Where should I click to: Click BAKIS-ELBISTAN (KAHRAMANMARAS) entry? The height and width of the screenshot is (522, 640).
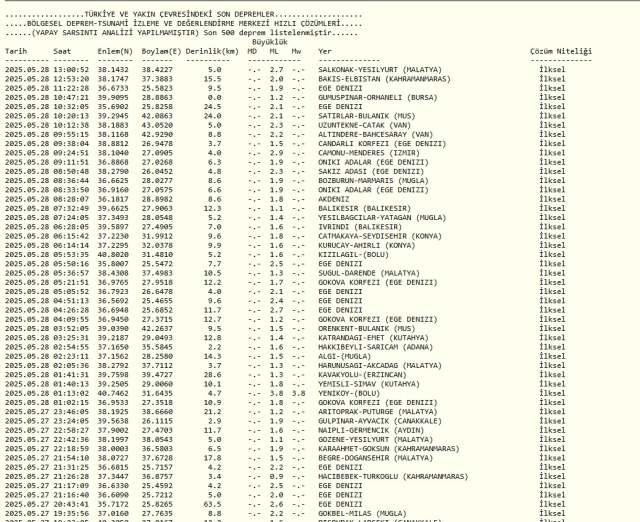384,79
